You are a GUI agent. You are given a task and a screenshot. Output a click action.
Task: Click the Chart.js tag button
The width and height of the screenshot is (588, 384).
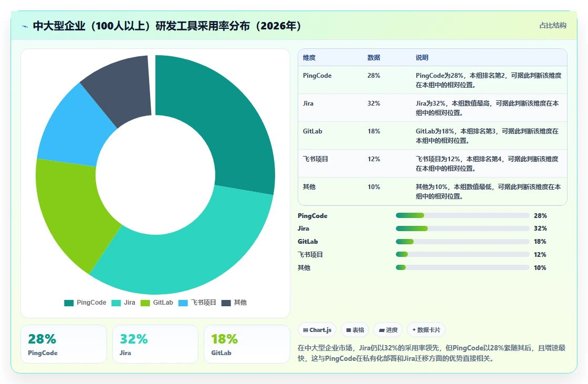[x=317, y=330]
